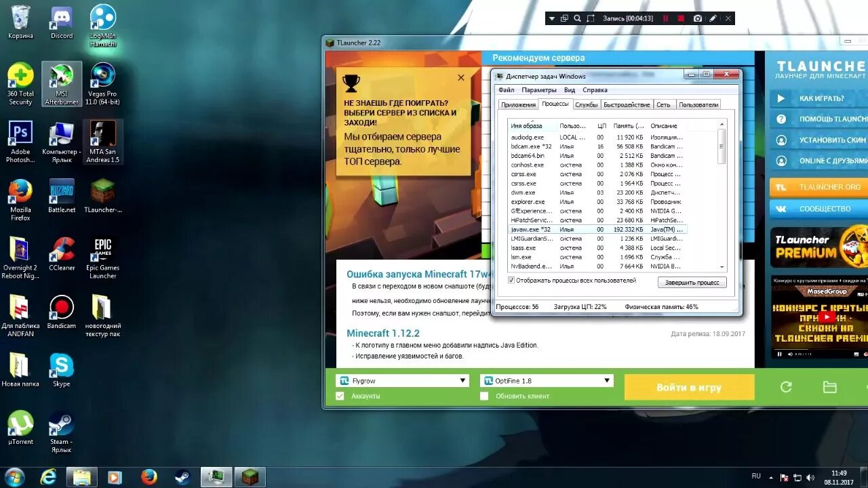
Task: Toggle show processes of all users checkbox
Action: pos(511,280)
